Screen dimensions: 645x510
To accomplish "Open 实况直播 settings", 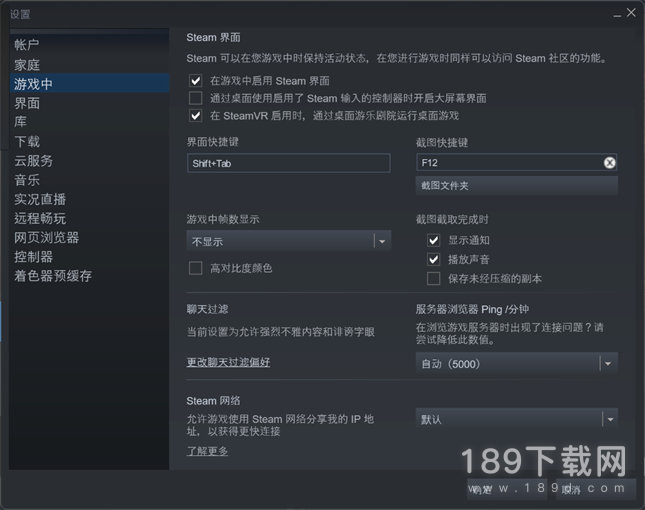I will (x=89, y=199).
